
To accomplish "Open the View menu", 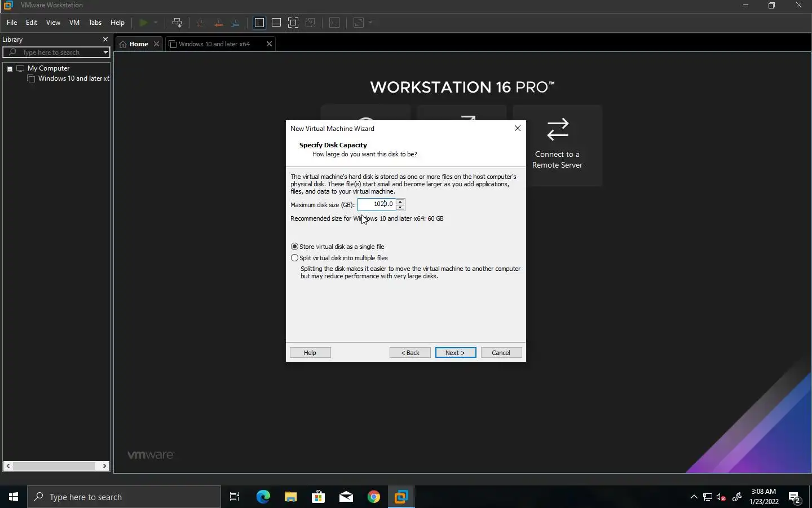I will (x=53, y=23).
